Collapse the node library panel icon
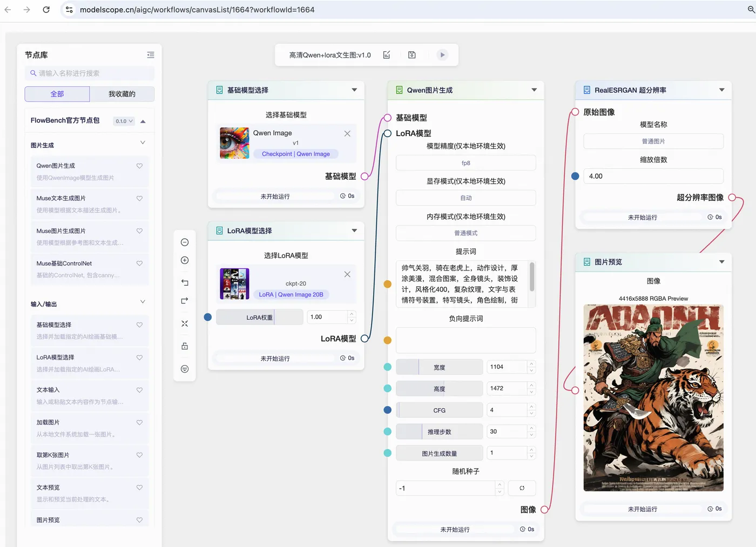 click(151, 55)
